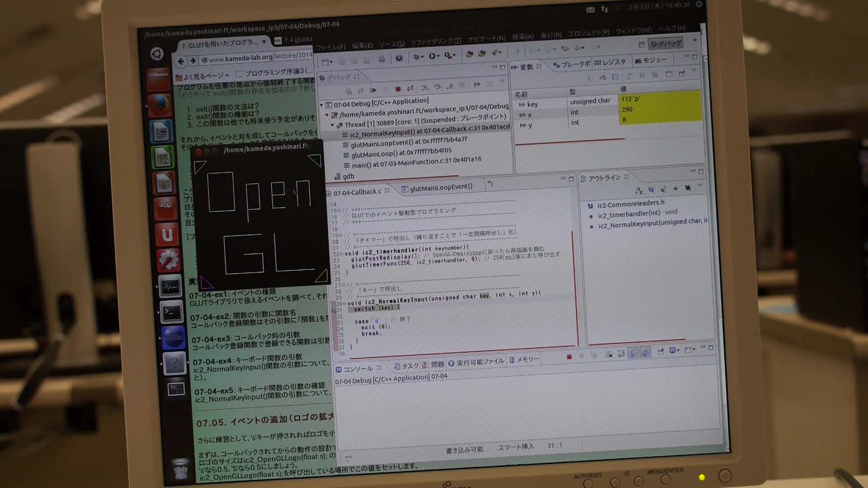
Task: Select the gdb entry in Debug tree
Action: (344, 176)
